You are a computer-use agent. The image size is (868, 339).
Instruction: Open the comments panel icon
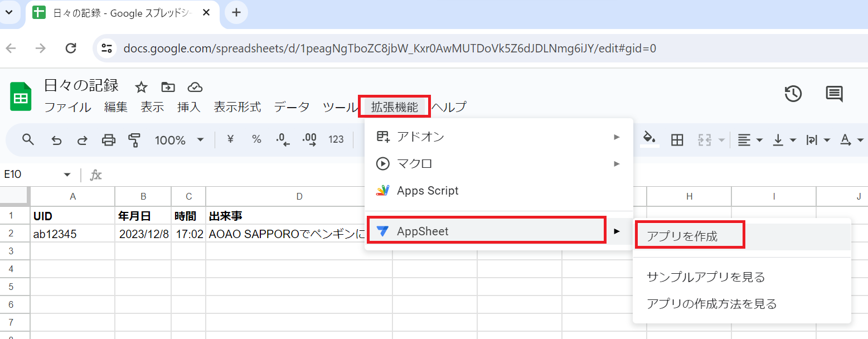(834, 94)
